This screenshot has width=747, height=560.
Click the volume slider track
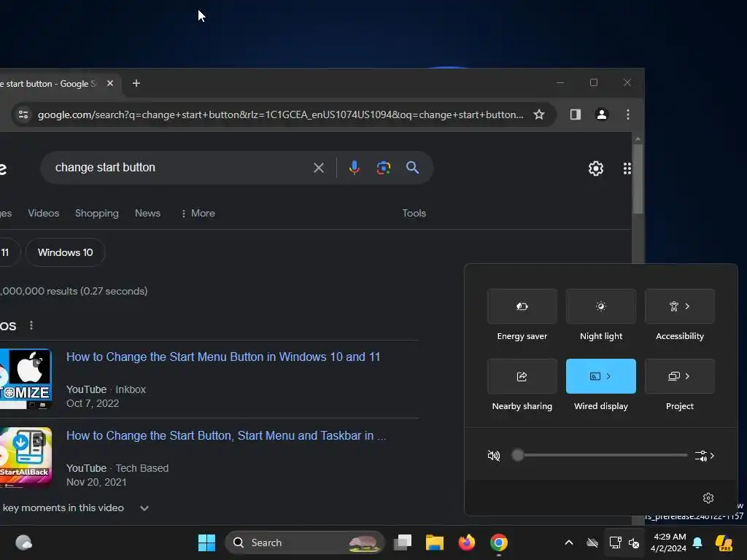600,455
